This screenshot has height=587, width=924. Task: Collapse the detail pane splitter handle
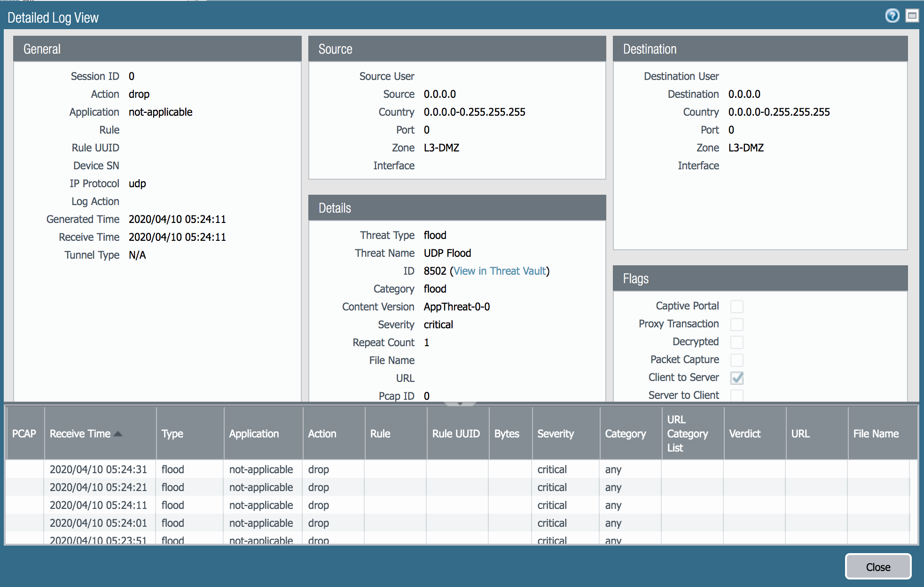pos(460,404)
